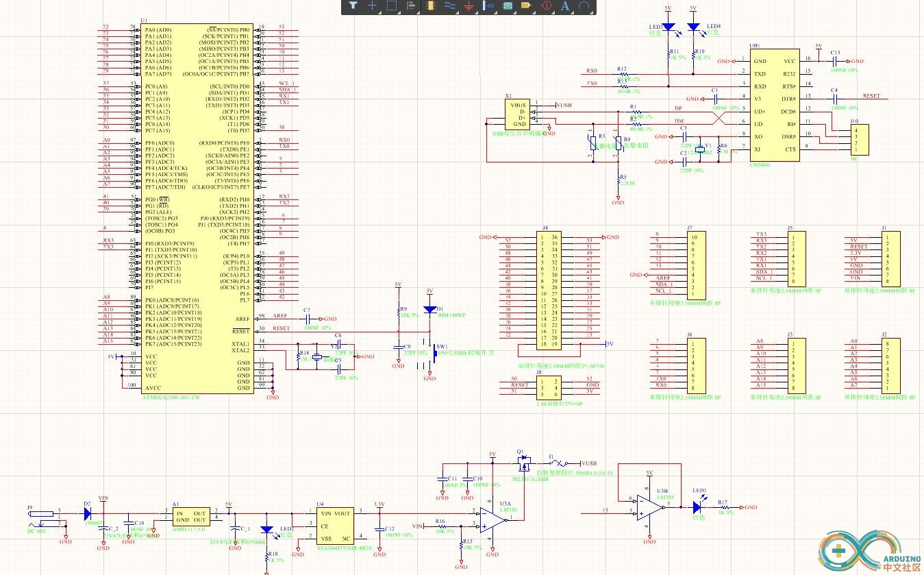Image resolution: width=924 pixels, height=575 pixels.
Task: Click the R17 resistor designator
Action: (723, 502)
